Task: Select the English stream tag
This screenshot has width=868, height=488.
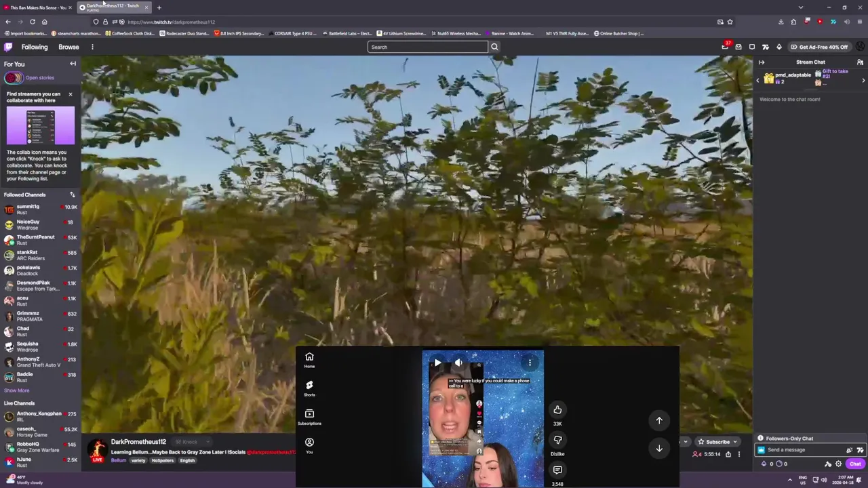Action: 187,461
